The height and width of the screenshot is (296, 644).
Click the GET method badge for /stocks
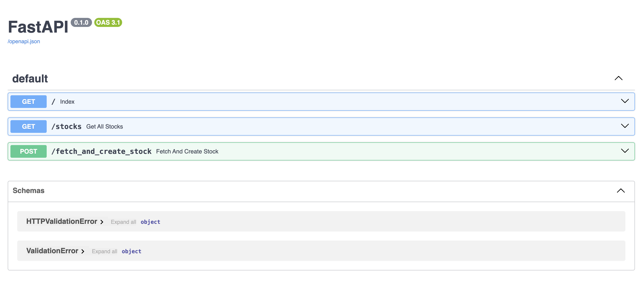(29, 127)
